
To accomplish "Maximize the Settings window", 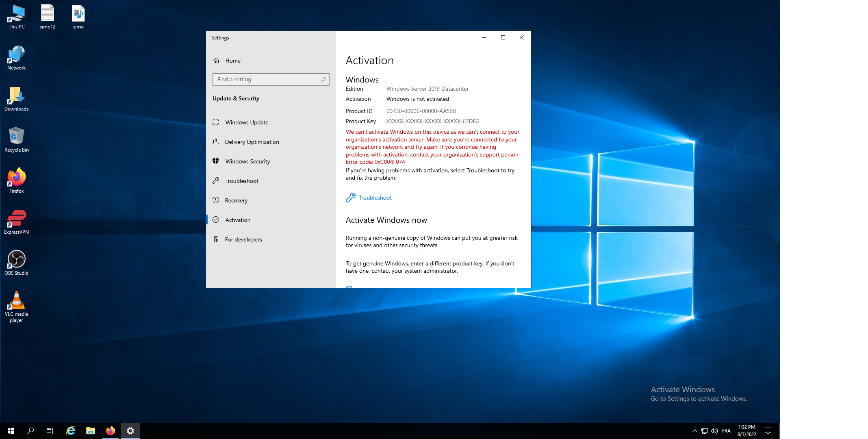I will tap(503, 37).
